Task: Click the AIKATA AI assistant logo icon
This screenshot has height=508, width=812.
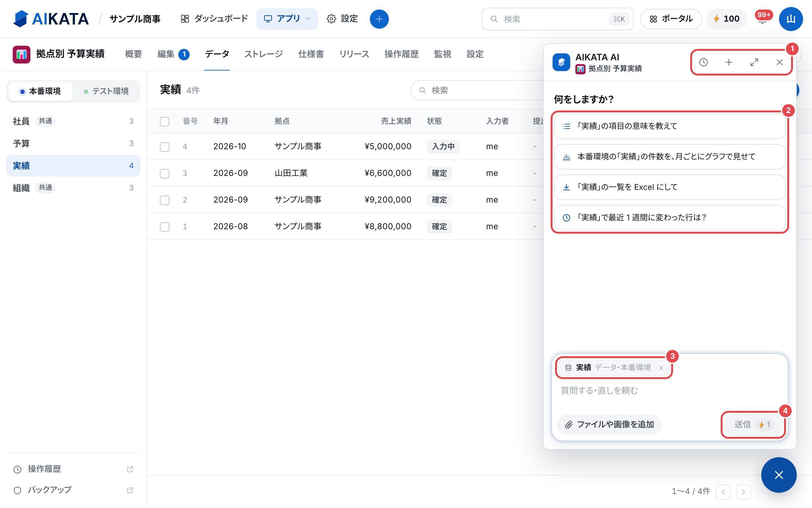Action: [x=561, y=62]
